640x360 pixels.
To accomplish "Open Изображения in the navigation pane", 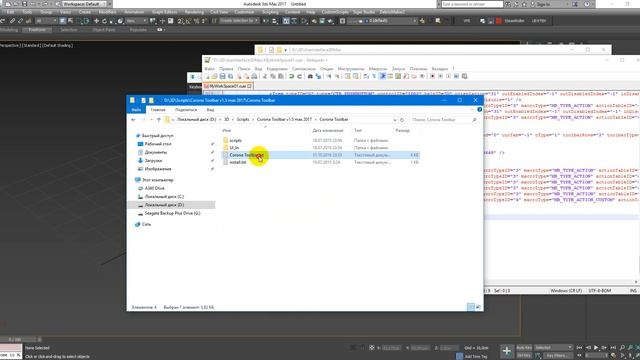I will tap(158, 169).
